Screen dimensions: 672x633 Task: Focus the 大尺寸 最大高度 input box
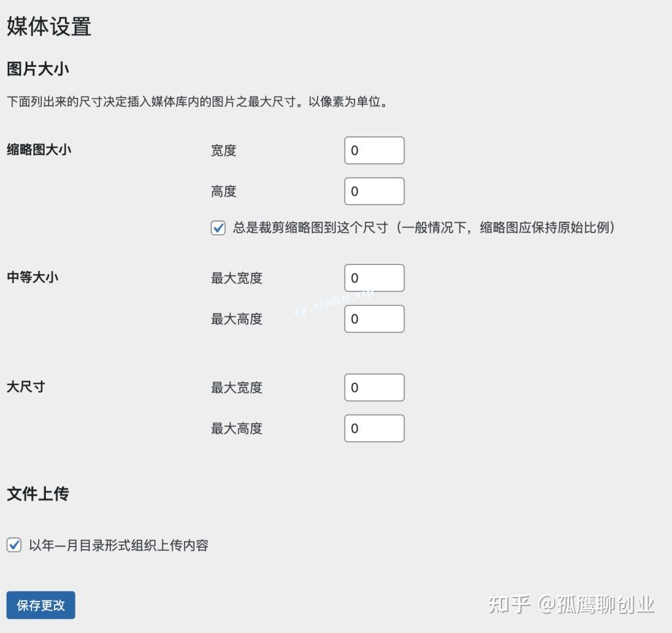pyautogui.click(x=374, y=428)
